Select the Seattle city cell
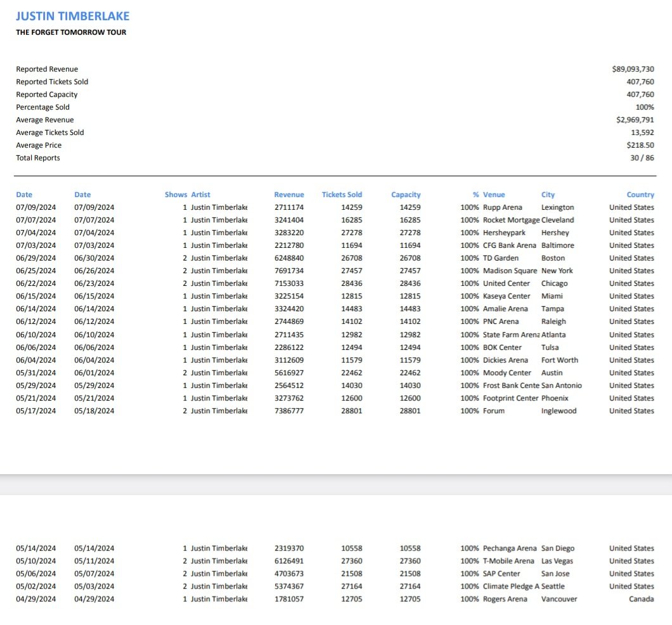Image resolution: width=672 pixels, height=625 pixels. pos(553,586)
